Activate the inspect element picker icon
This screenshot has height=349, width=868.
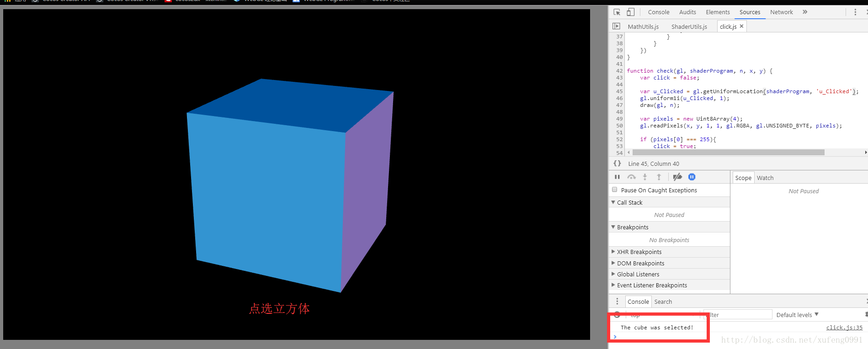[x=617, y=12]
